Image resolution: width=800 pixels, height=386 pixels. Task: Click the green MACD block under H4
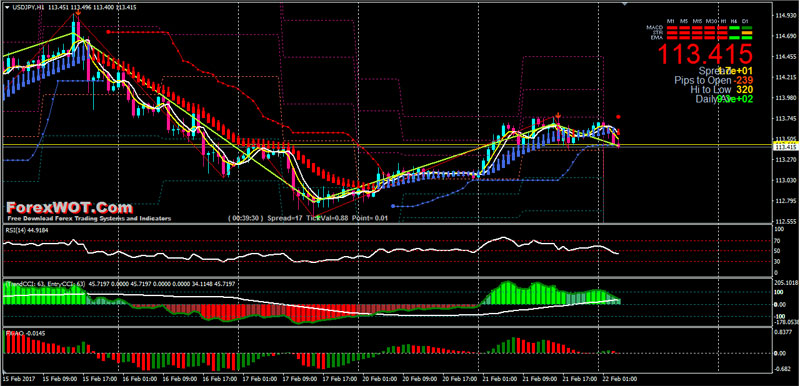coord(734,28)
